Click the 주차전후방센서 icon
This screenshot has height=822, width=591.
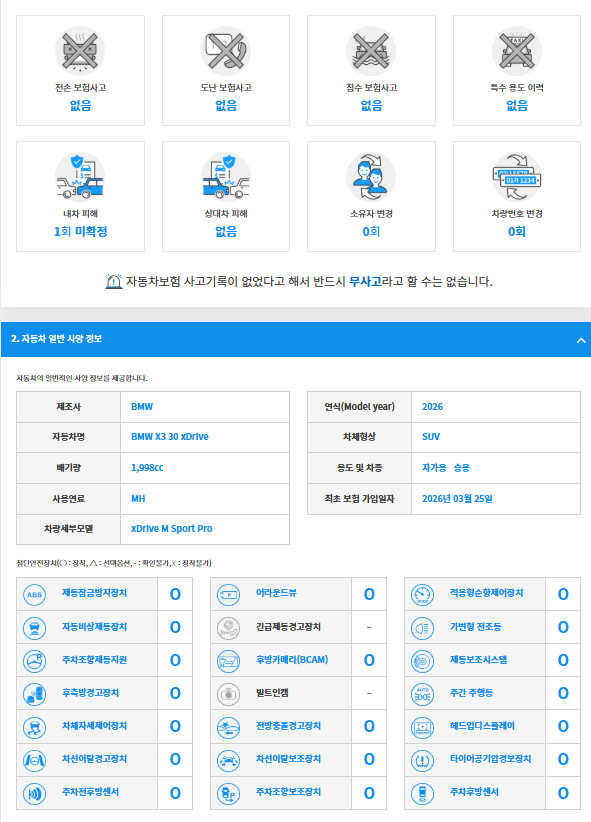(x=35, y=793)
